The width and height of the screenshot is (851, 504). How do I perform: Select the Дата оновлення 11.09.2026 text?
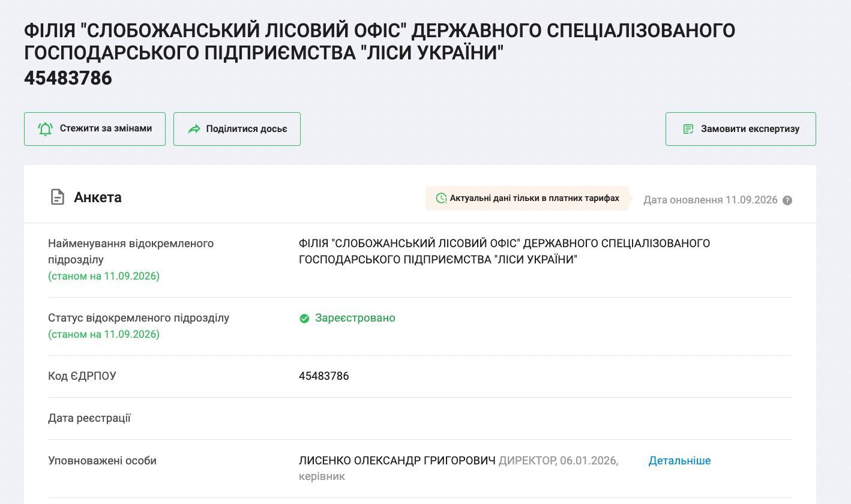click(x=711, y=200)
